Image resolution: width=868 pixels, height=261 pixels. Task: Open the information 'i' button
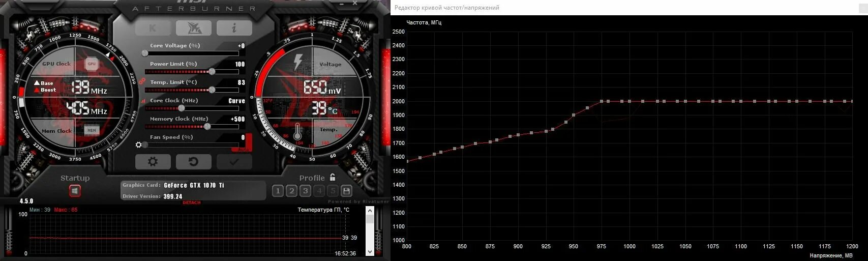[x=234, y=28]
